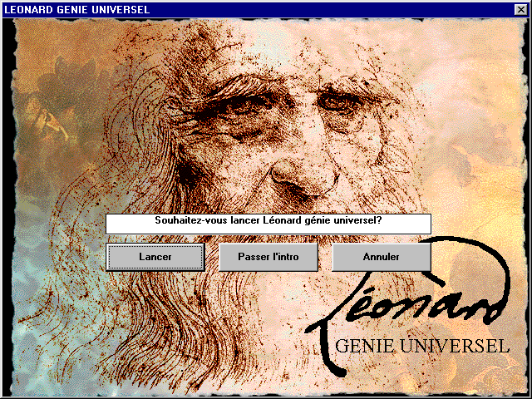
Task: Click the GENIE UNIVERSEL caption under the signature
Action: click(421, 345)
